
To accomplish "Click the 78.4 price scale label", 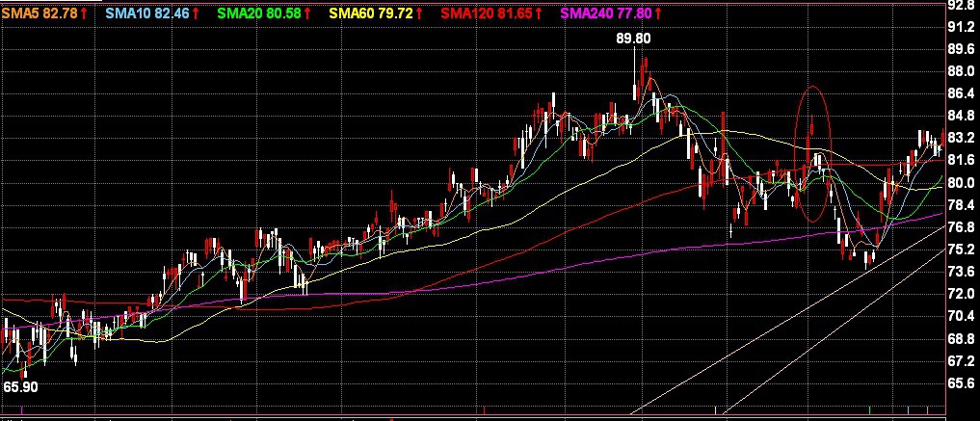I will (x=961, y=205).
